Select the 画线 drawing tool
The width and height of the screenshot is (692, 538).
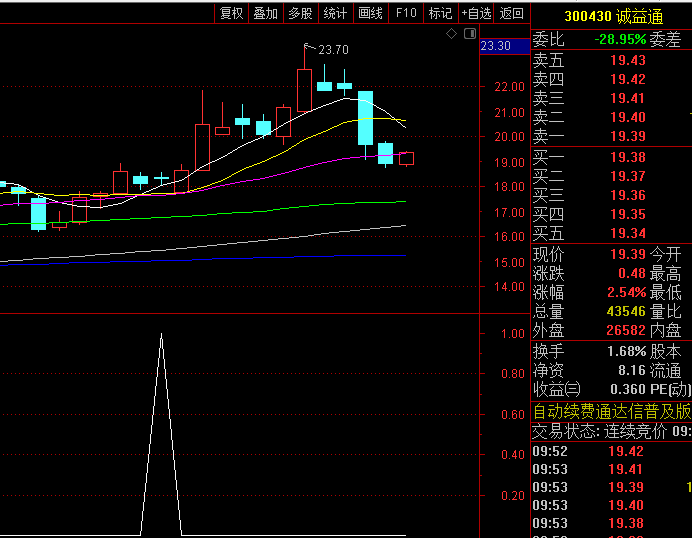pos(371,13)
